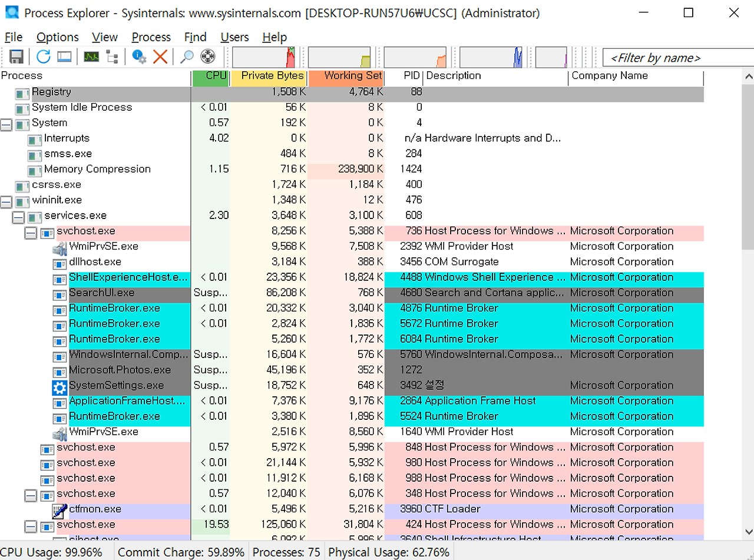754x560 pixels.
Task: Collapse the services.exe tree node
Action: coord(18,216)
